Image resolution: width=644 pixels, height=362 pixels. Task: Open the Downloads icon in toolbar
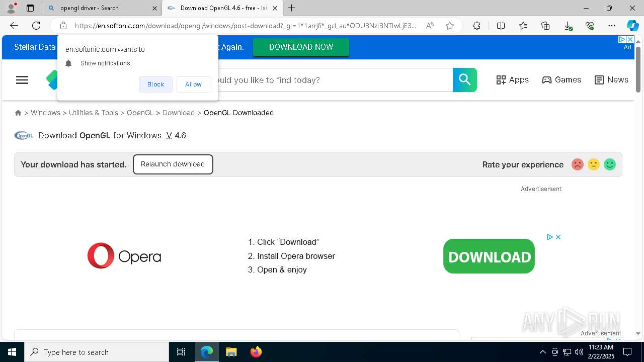pos(568,26)
